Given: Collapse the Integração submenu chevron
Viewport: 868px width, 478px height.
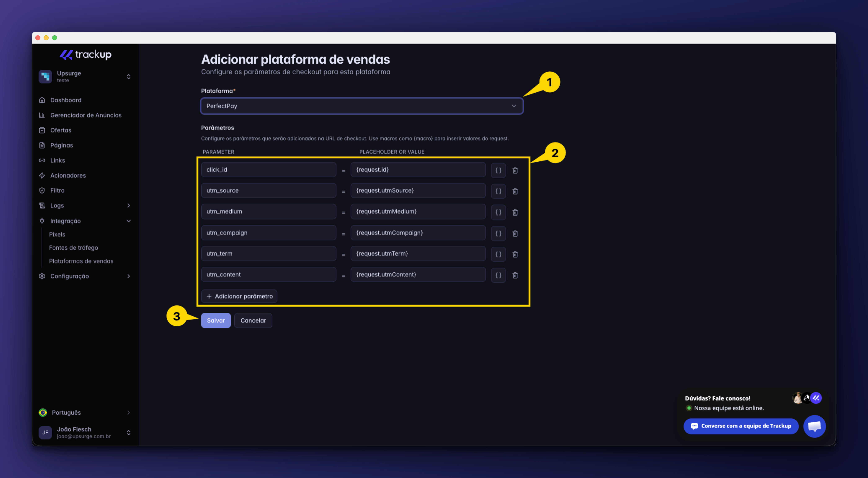Looking at the screenshot, I should [128, 221].
